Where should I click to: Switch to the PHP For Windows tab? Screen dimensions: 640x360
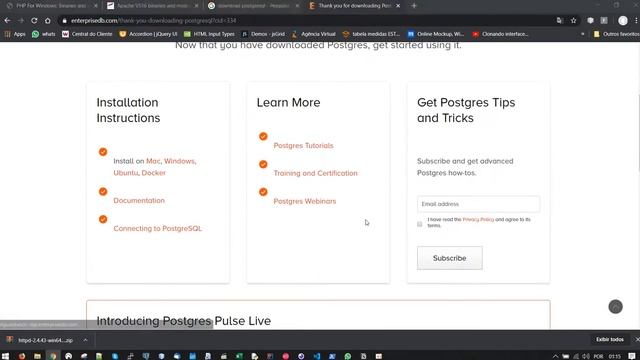51,6
